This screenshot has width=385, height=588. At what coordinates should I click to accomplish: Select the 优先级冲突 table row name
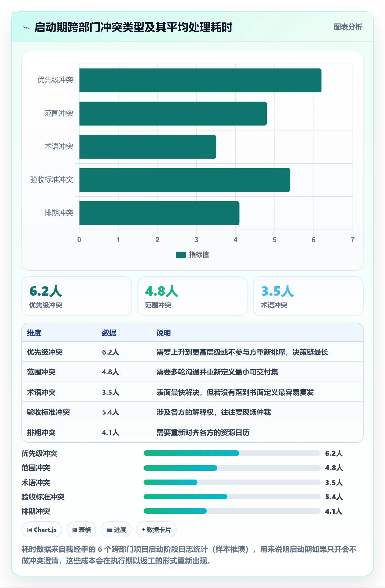click(x=45, y=352)
